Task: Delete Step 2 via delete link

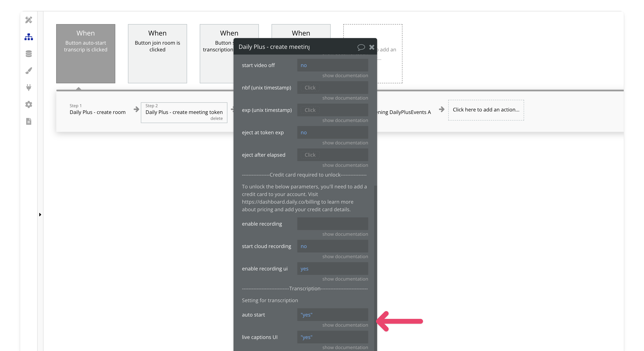Action: [x=216, y=118]
